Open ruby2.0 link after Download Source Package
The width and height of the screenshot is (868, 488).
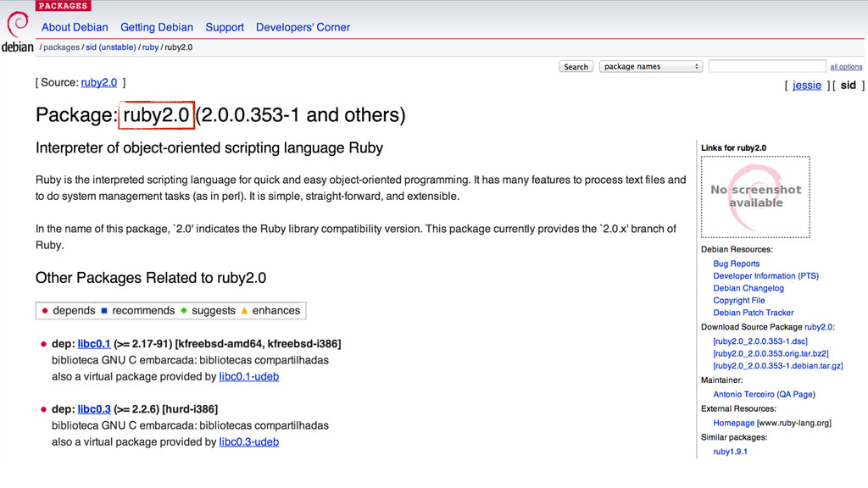[818, 327]
